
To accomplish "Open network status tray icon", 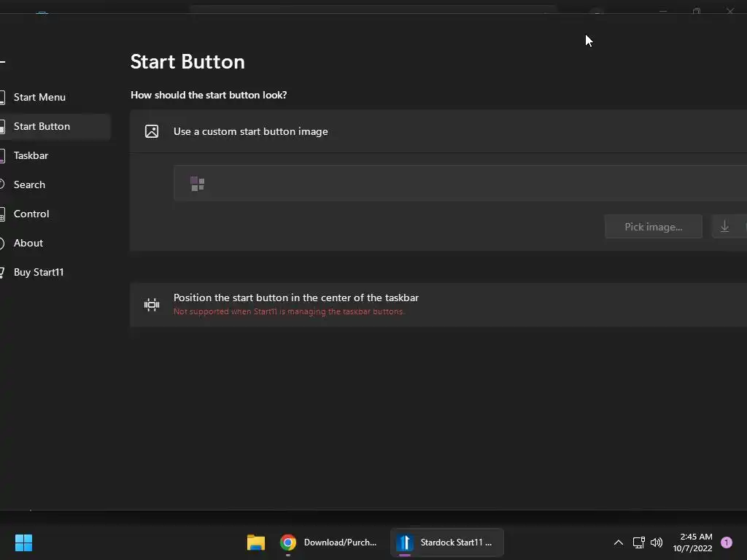I will click(x=638, y=542).
